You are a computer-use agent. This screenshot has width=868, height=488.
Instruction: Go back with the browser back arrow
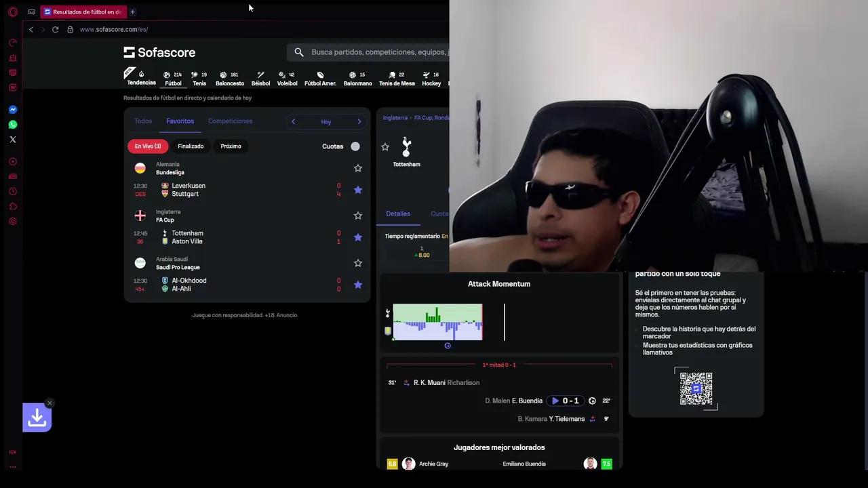tap(31, 29)
